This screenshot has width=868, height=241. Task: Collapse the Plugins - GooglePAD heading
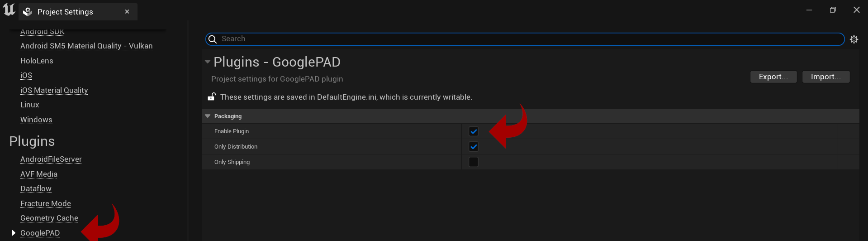[x=208, y=62]
